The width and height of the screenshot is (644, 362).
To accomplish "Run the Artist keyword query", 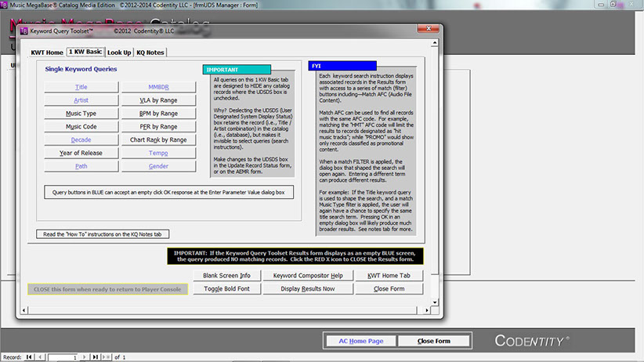I will [81, 100].
